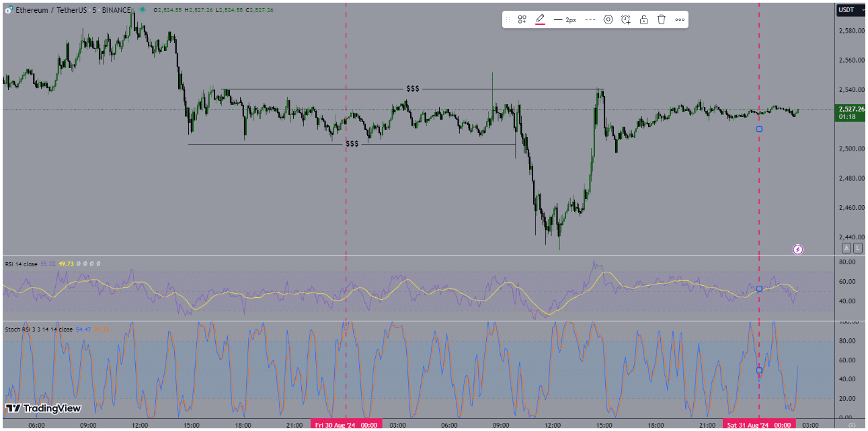Click the RSI value 49.73 in legend
This screenshot has width=868, height=431.
[65, 264]
